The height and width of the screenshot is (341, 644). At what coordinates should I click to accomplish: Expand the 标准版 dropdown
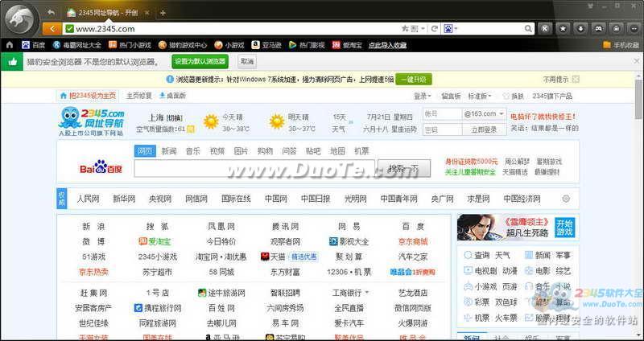[480, 96]
